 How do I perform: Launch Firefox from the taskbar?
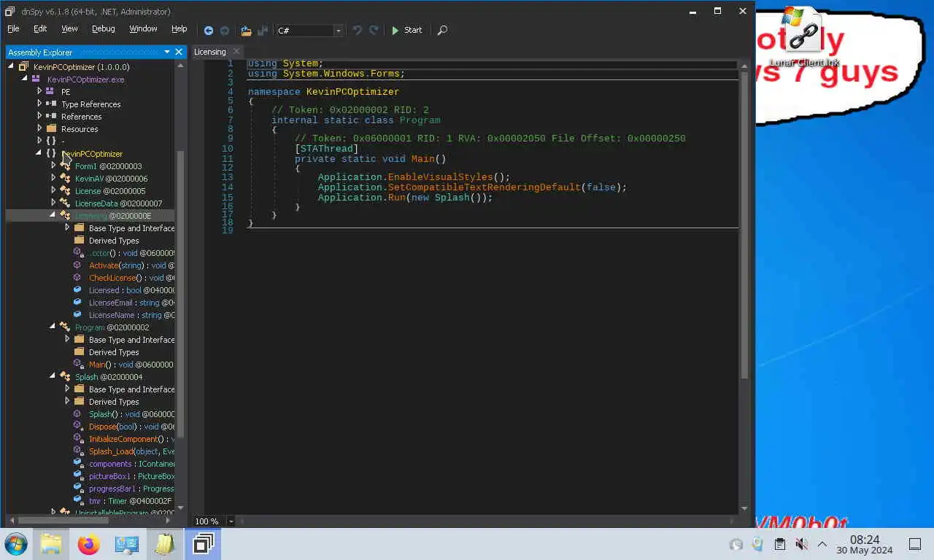tap(89, 544)
